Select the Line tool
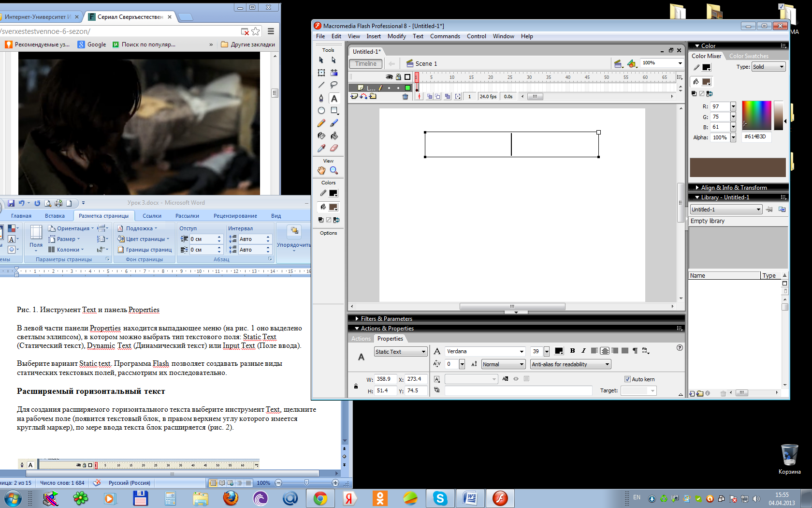The image size is (812, 508). tap(321, 85)
